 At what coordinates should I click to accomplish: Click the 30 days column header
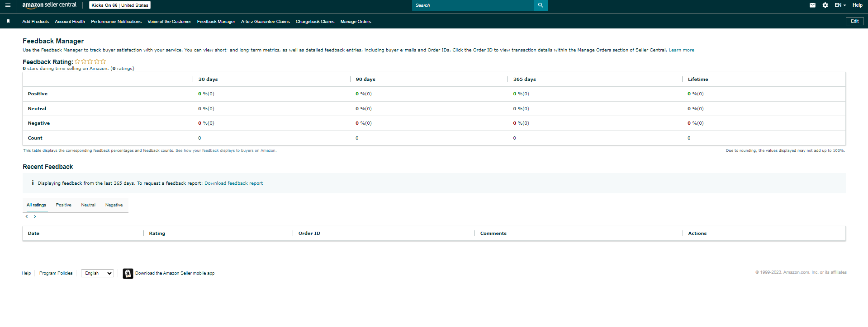click(208, 79)
